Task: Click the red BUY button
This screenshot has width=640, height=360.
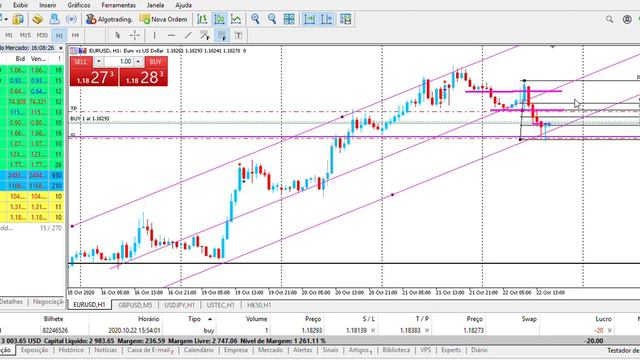Action: coord(143,72)
